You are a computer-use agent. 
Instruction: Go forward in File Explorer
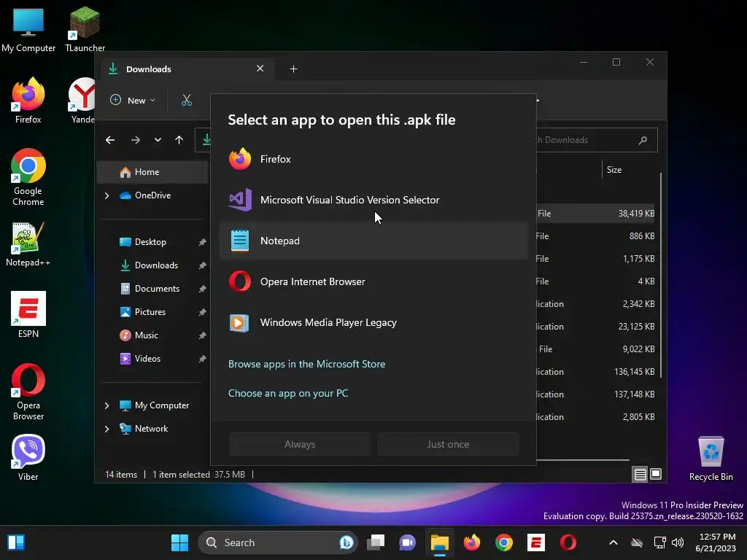(x=135, y=140)
